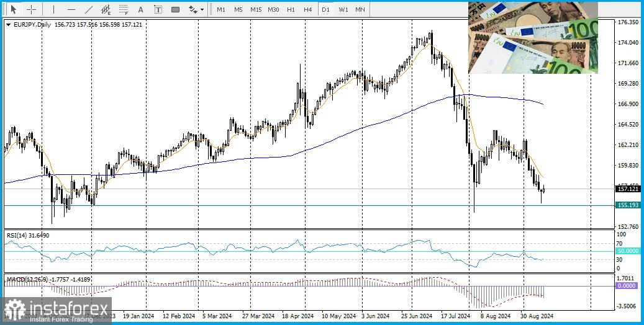Switch to the M5 timeframe
This screenshot has width=644, height=325.
[238, 9]
